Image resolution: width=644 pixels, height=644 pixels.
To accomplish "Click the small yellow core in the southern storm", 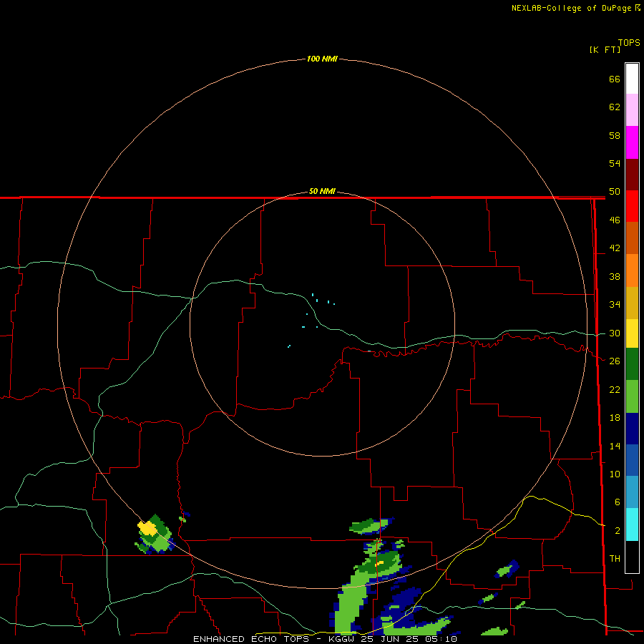I will [380, 563].
